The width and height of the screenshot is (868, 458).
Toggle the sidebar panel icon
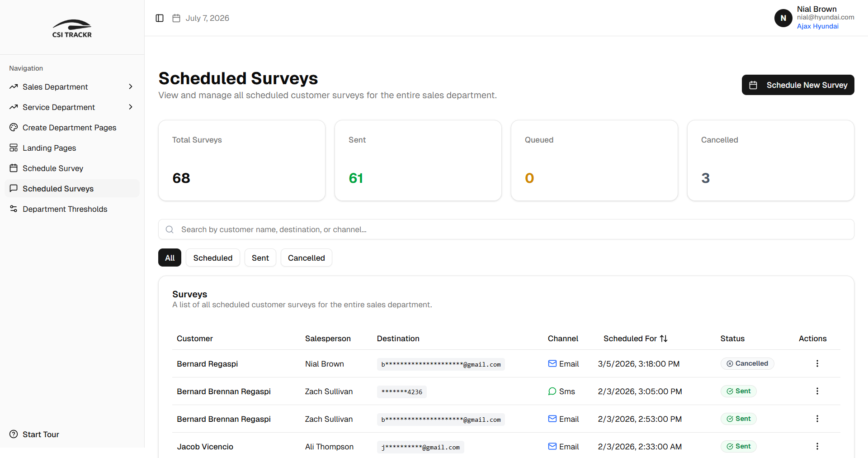(160, 18)
